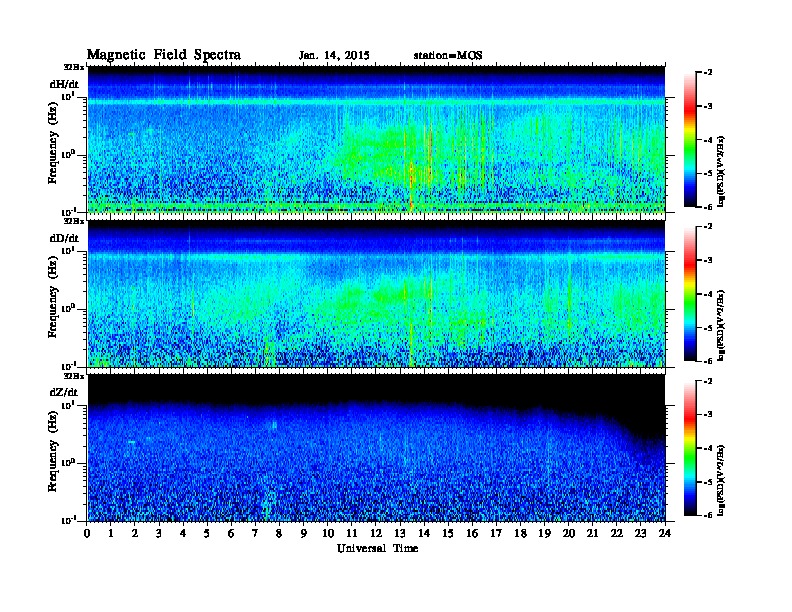Click the log(PSD) units label beside dD/dt color bar
Viewport: 792px width, 612px height.
[721, 325]
